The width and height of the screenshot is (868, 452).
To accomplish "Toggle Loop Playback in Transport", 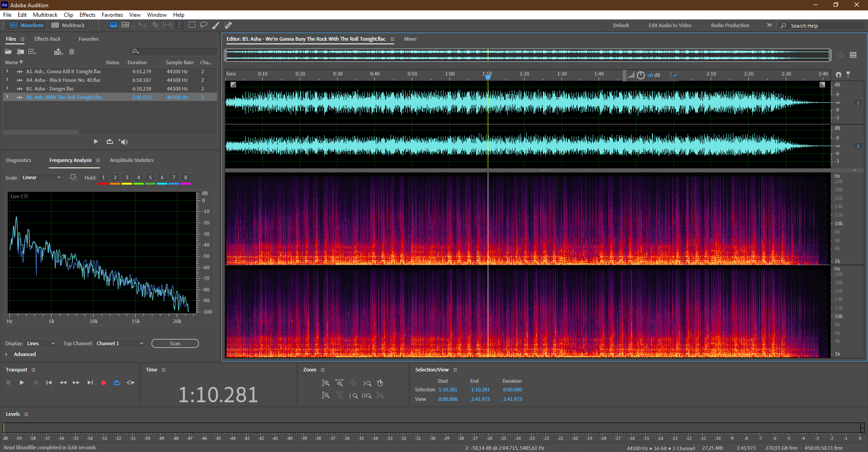I will tap(117, 383).
